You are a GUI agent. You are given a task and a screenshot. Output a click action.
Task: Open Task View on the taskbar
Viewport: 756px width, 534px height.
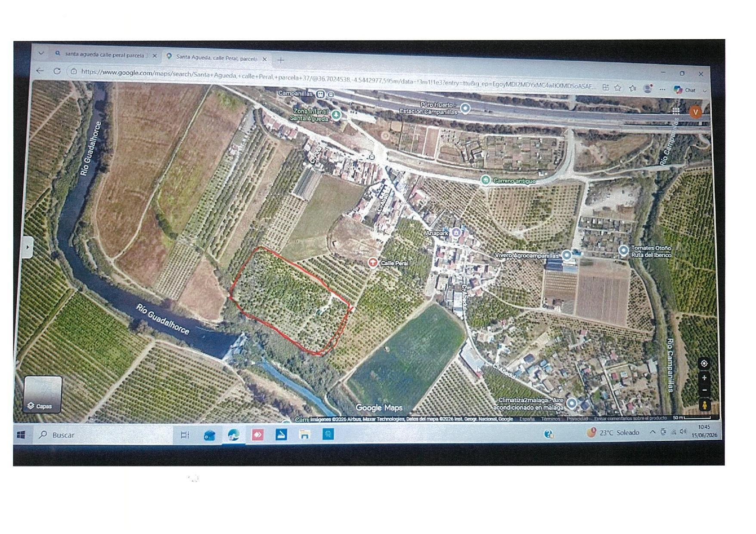coord(185,435)
